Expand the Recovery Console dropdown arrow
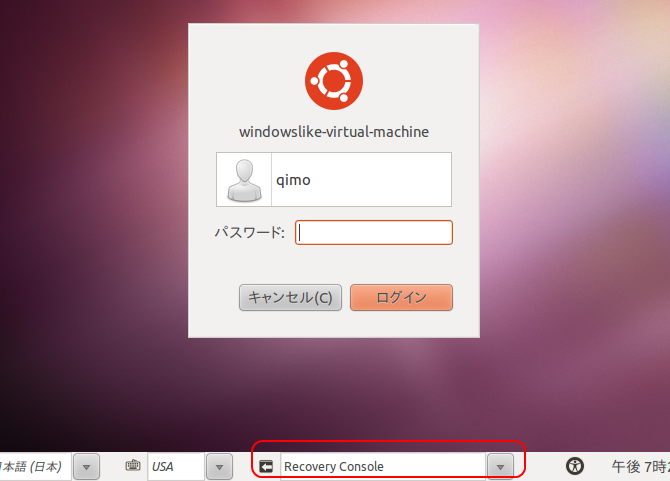 tap(500, 467)
